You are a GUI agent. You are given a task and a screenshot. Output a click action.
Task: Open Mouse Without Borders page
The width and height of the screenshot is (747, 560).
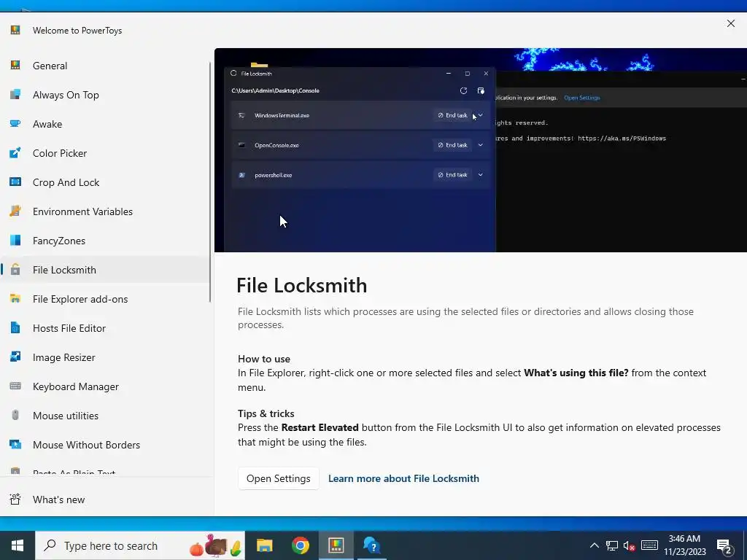click(105, 444)
